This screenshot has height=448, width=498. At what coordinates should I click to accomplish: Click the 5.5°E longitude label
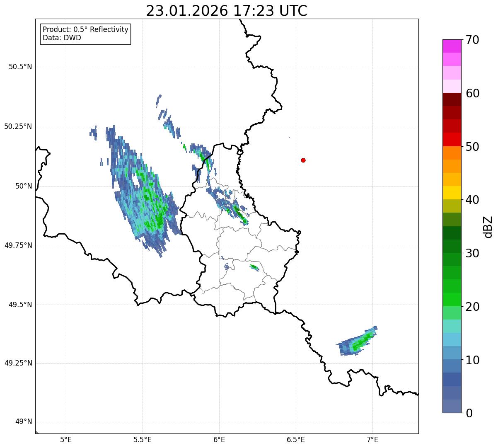coord(143,439)
